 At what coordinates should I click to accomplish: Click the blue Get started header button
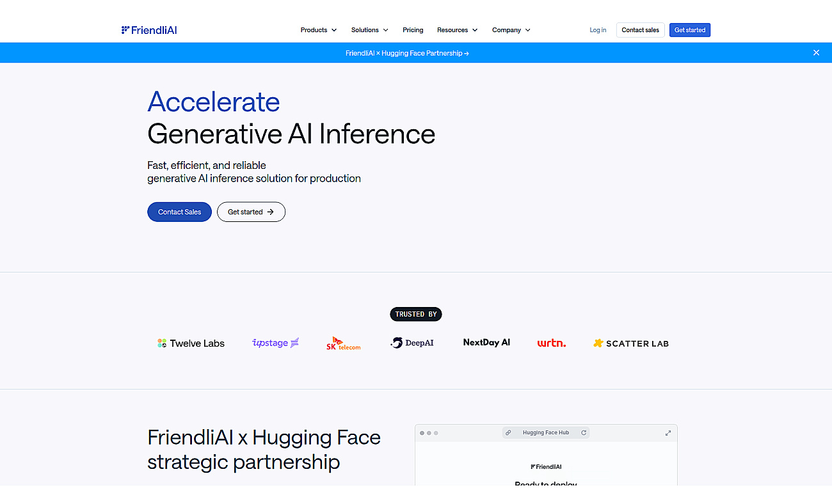coord(690,30)
